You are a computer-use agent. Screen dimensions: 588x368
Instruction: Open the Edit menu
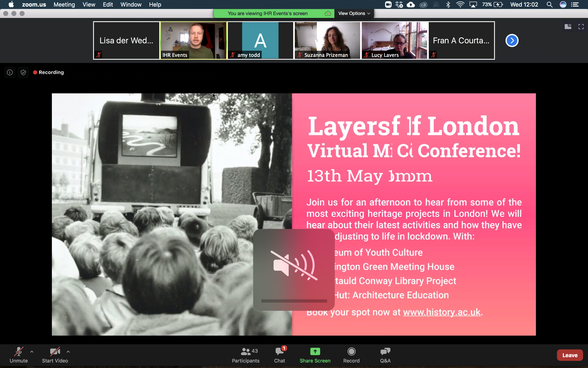click(x=108, y=4)
